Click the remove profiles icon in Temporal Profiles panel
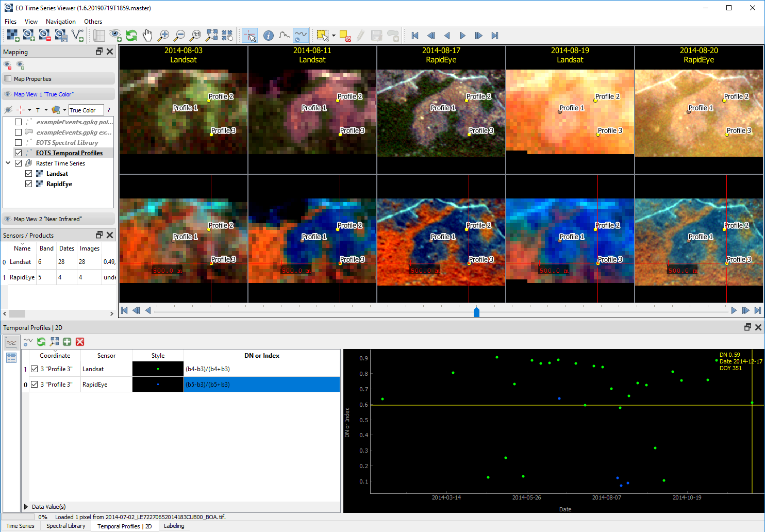This screenshot has width=765, height=532. point(80,341)
